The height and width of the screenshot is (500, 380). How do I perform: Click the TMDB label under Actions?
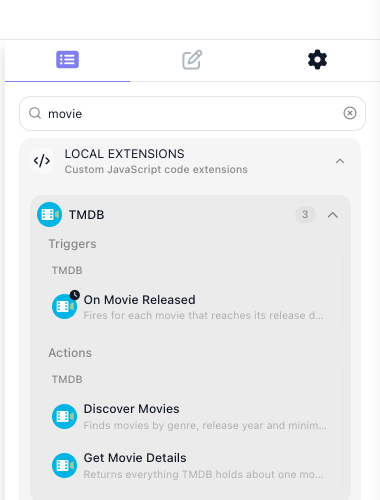[x=67, y=379]
